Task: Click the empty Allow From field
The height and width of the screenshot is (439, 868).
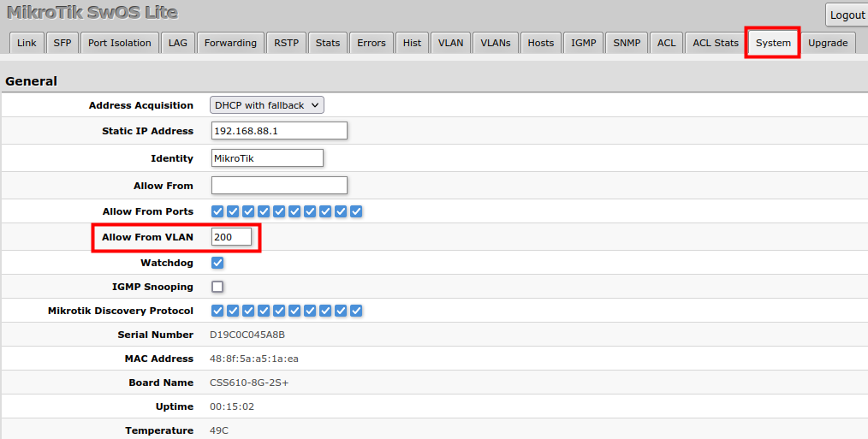Action: (280, 186)
